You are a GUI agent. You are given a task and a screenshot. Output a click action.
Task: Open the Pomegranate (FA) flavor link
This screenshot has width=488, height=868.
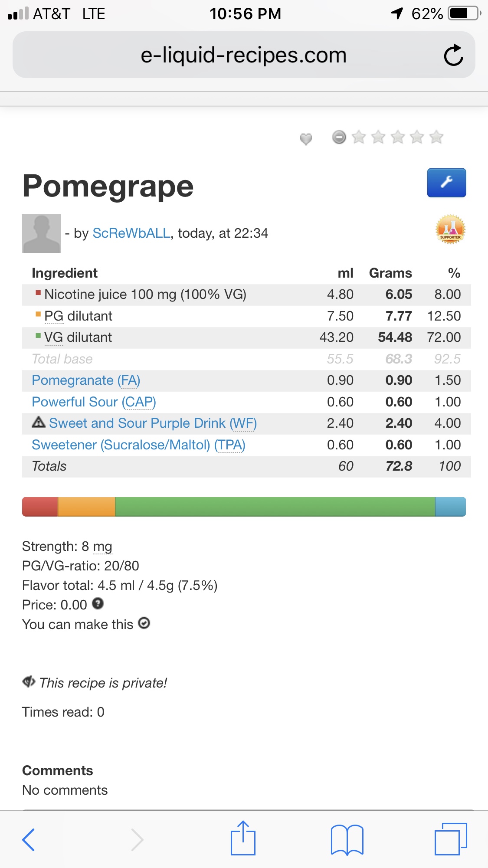pyautogui.click(x=86, y=380)
